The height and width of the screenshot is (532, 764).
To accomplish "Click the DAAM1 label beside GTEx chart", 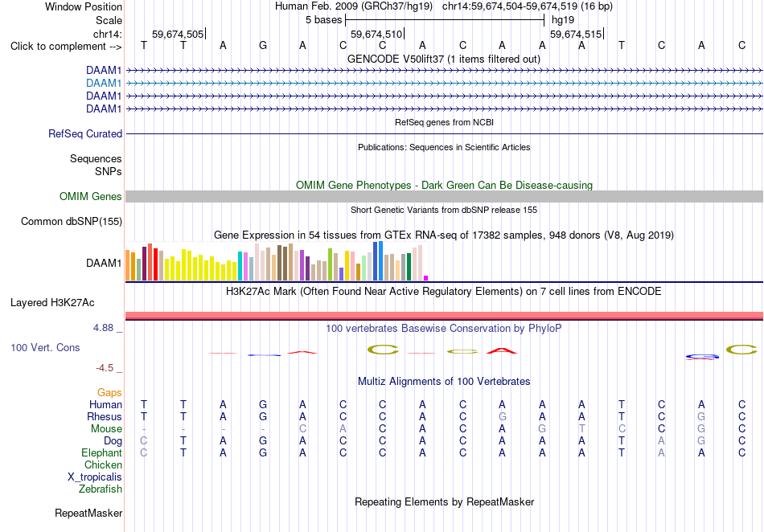I will [x=104, y=264].
